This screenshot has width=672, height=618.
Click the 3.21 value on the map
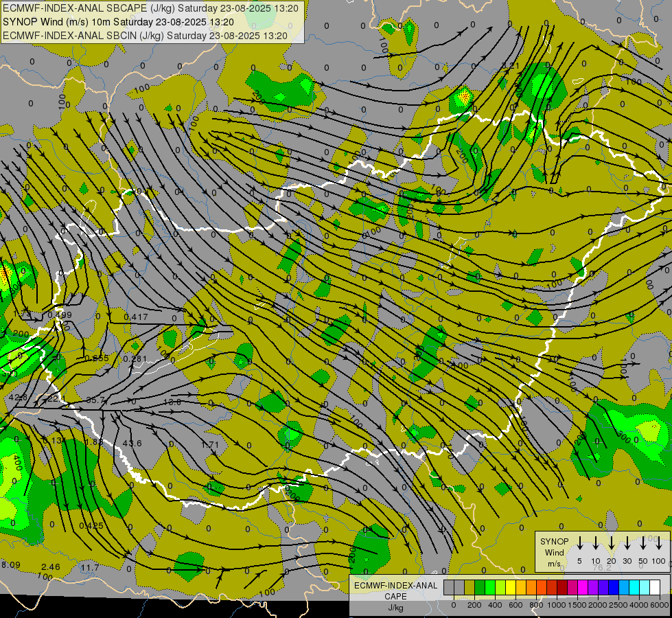coord(511,66)
